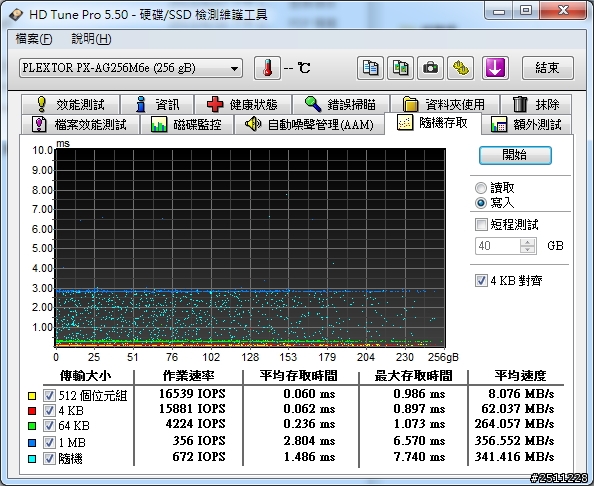
Task: Click the 最大存取時間 column header
Action: pyautogui.click(x=413, y=376)
